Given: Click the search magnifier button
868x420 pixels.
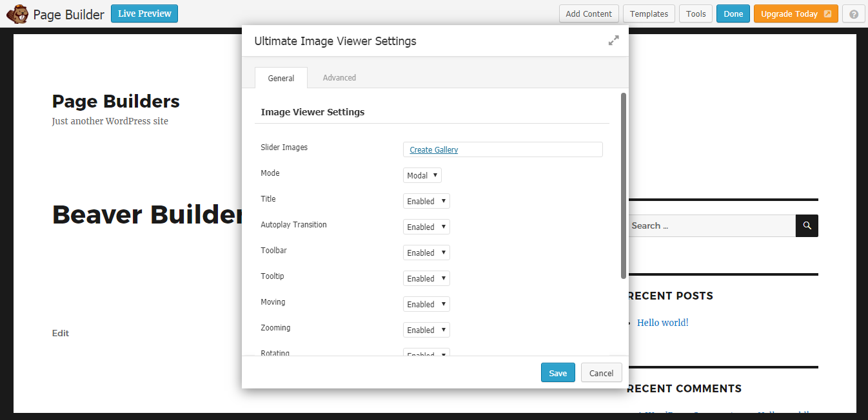Looking at the screenshot, I should 807,225.
